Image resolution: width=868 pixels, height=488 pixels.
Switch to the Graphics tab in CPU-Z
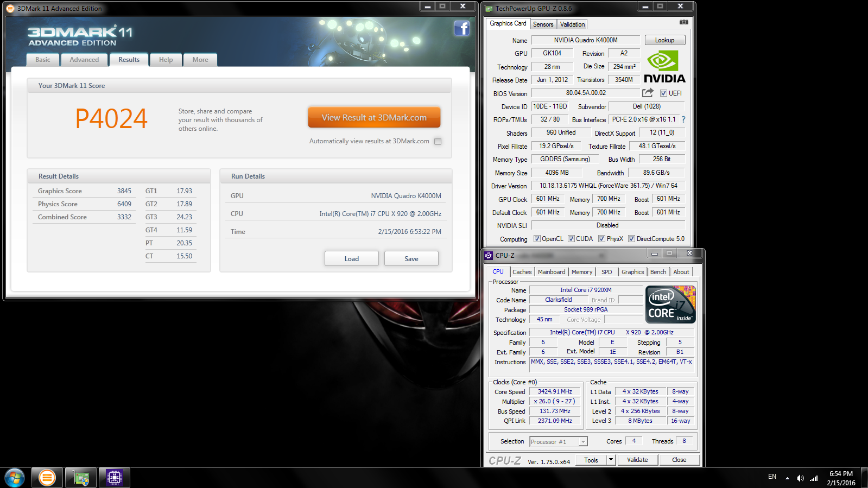pyautogui.click(x=633, y=272)
